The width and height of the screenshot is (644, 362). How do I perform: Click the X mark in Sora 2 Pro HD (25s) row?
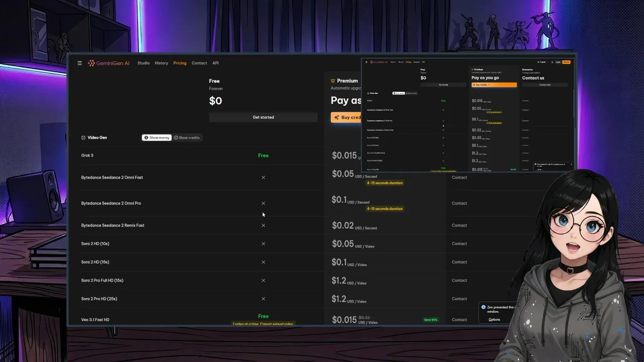(263, 299)
